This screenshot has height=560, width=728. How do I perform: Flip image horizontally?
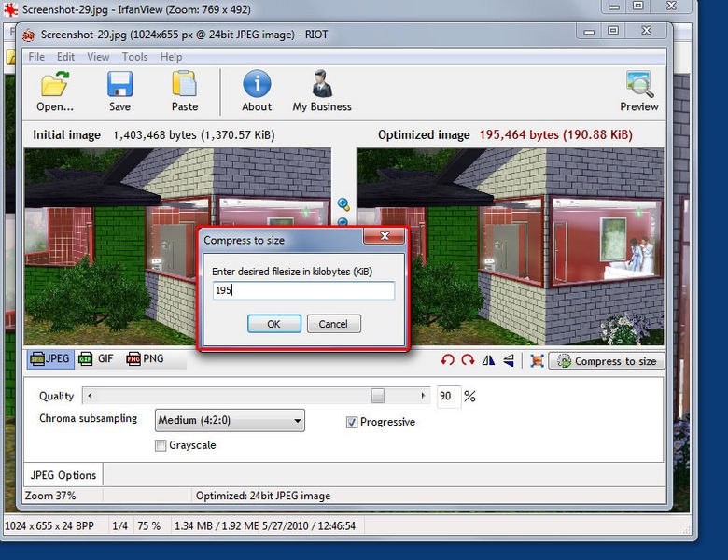click(x=489, y=360)
